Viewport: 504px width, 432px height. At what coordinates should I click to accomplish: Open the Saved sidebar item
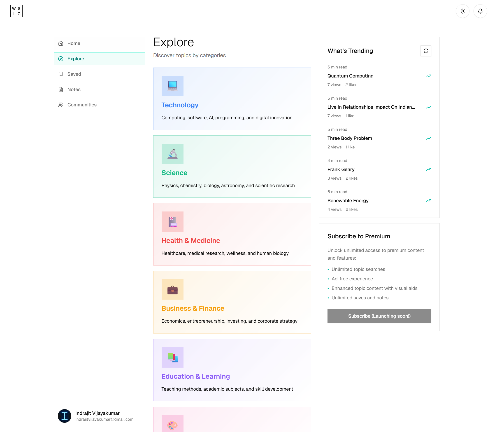click(x=74, y=74)
